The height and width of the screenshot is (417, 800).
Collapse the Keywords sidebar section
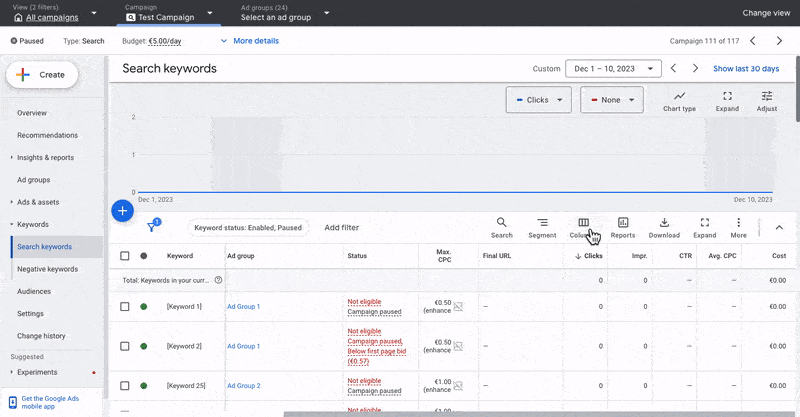12,225
